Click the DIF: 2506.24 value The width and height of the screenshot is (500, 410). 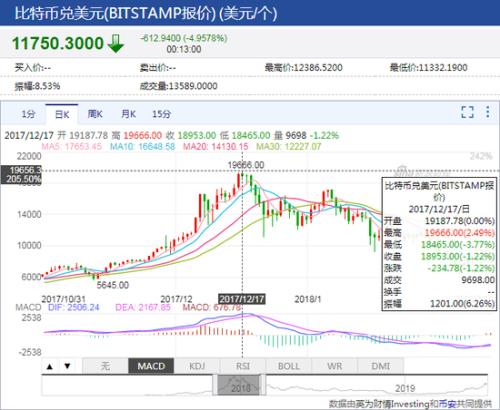coord(74,307)
